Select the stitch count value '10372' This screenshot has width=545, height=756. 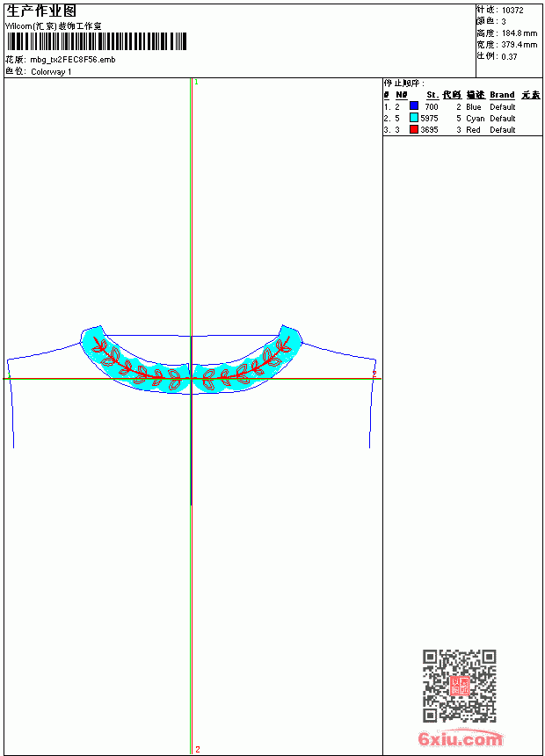click(512, 11)
